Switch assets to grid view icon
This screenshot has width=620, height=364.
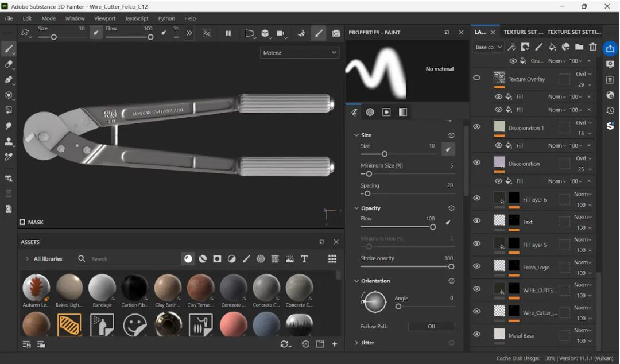click(x=332, y=259)
